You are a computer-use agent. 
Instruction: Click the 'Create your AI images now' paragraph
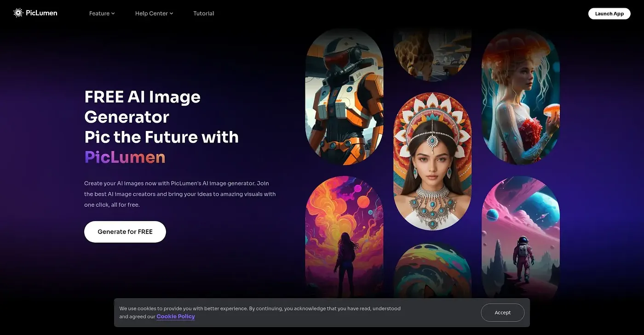180,194
